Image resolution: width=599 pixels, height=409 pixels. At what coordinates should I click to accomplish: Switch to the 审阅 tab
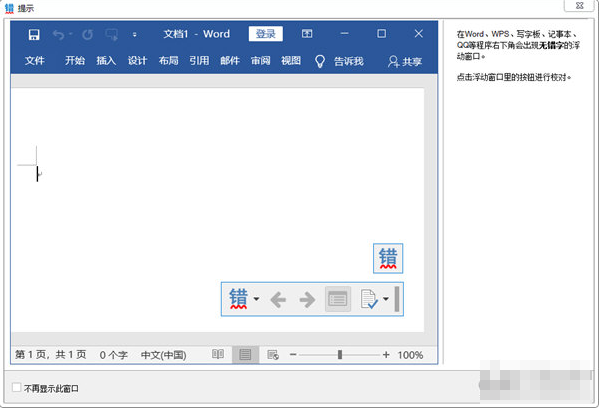(x=261, y=60)
